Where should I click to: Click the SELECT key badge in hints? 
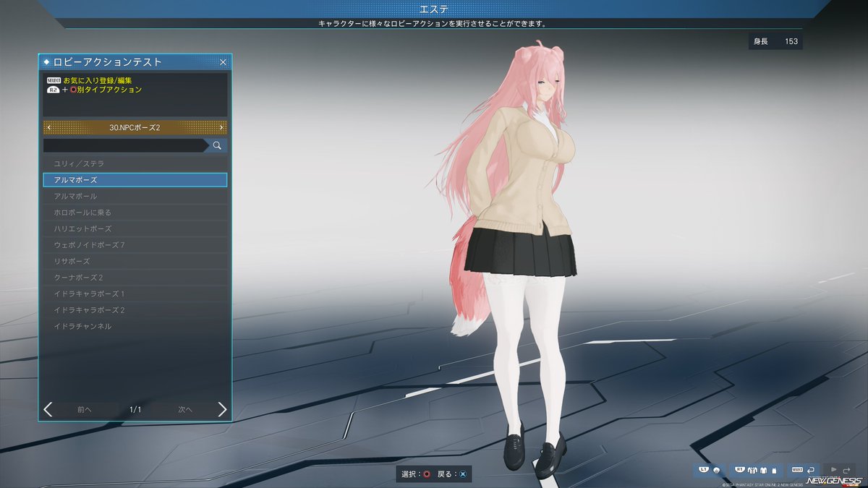tap(53, 80)
